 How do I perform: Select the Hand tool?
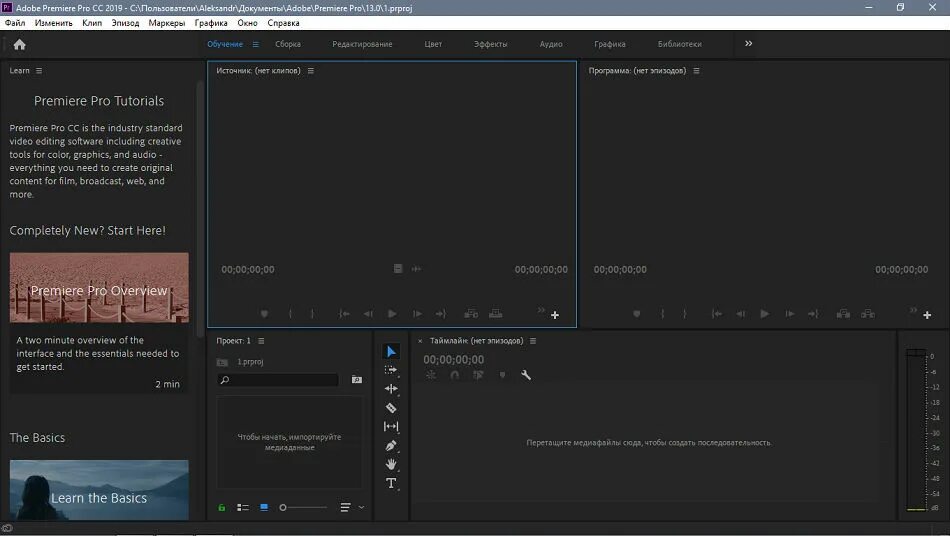tap(391, 465)
